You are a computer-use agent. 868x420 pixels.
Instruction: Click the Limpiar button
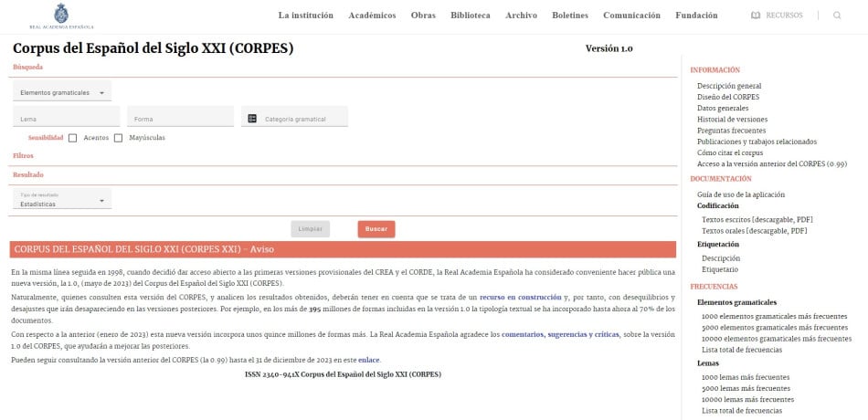pyautogui.click(x=310, y=229)
